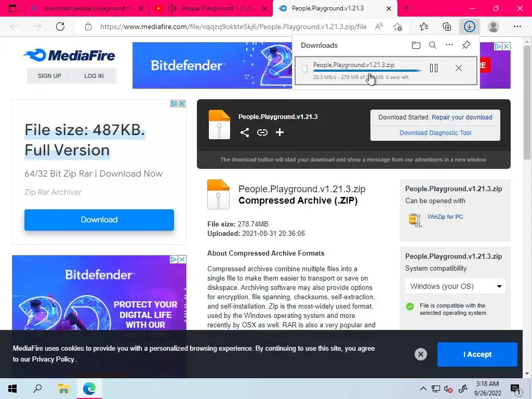Open the Collections icon
The image size is (532, 399).
point(447,26)
